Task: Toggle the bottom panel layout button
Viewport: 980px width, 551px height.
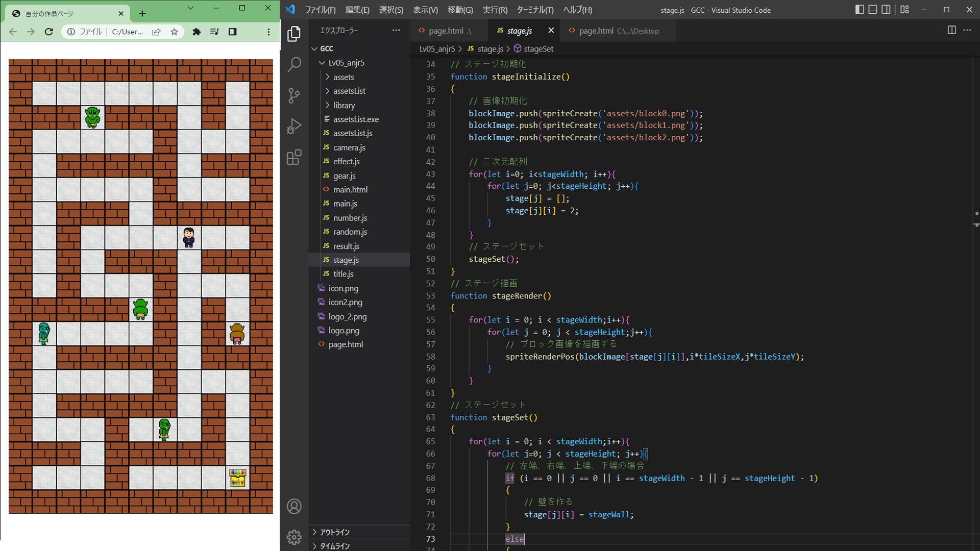Action: pos(873,10)
